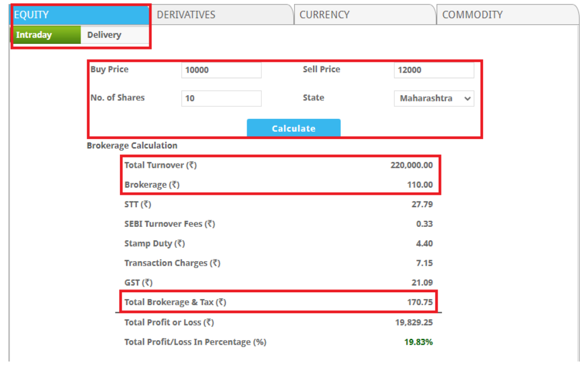Click the Stamp Duty value 4.40
588x366 pixels.
pos(424,244)
